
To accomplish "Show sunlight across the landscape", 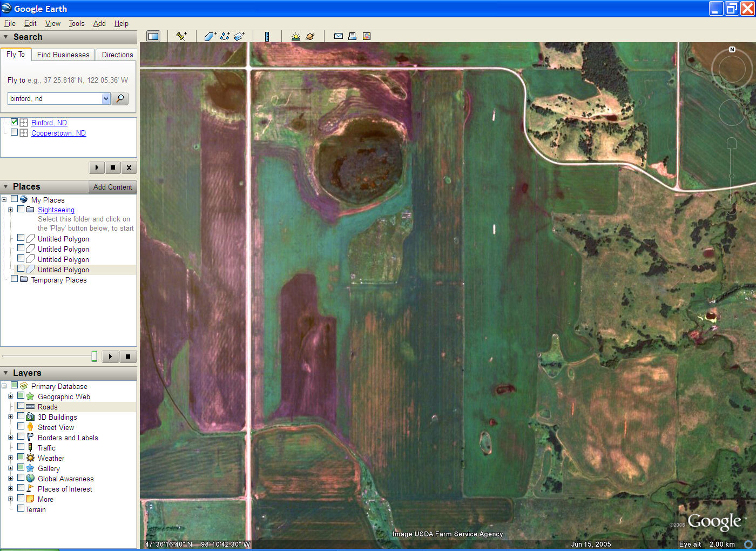I will [295, 36].
